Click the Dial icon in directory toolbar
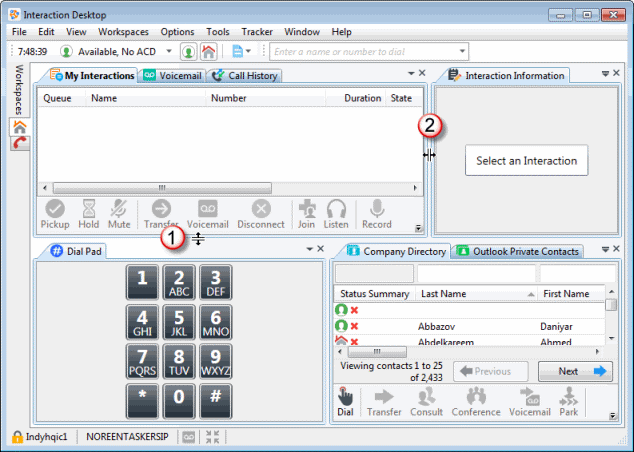 [x=346, y=401]
